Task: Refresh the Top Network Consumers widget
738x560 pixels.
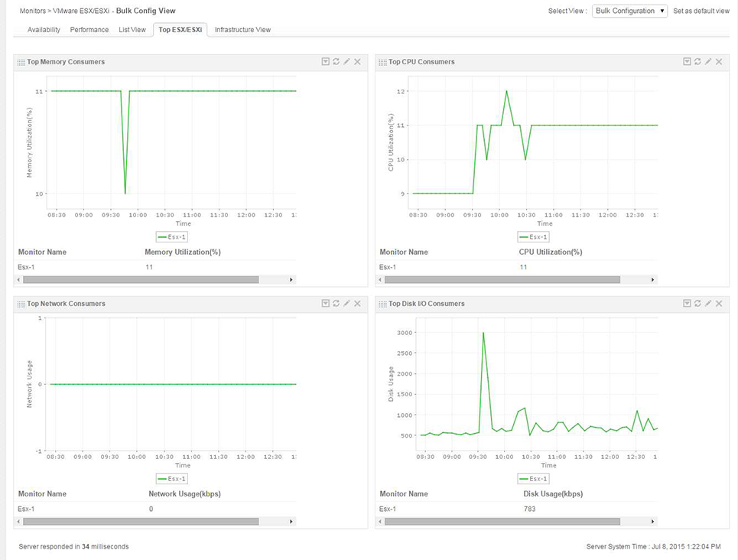Action: pos(336,303)
